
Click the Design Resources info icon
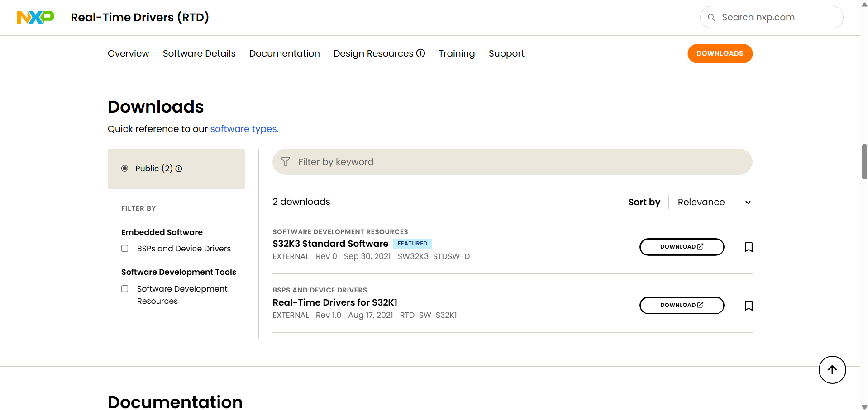click(420, 53)
